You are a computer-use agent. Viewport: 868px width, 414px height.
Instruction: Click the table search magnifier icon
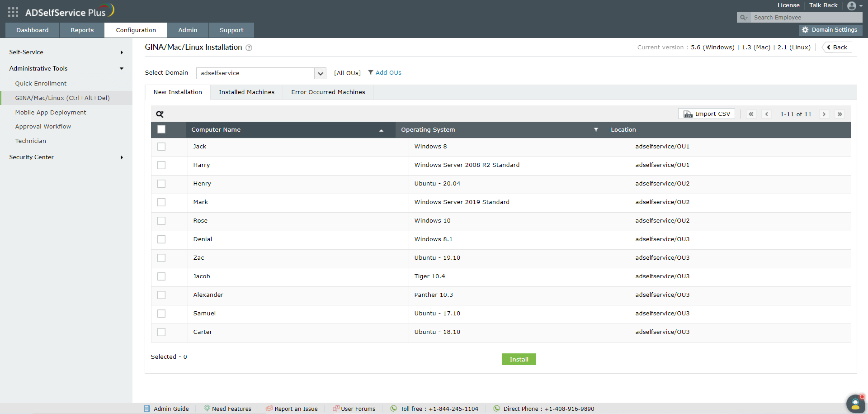pos(160,114)
